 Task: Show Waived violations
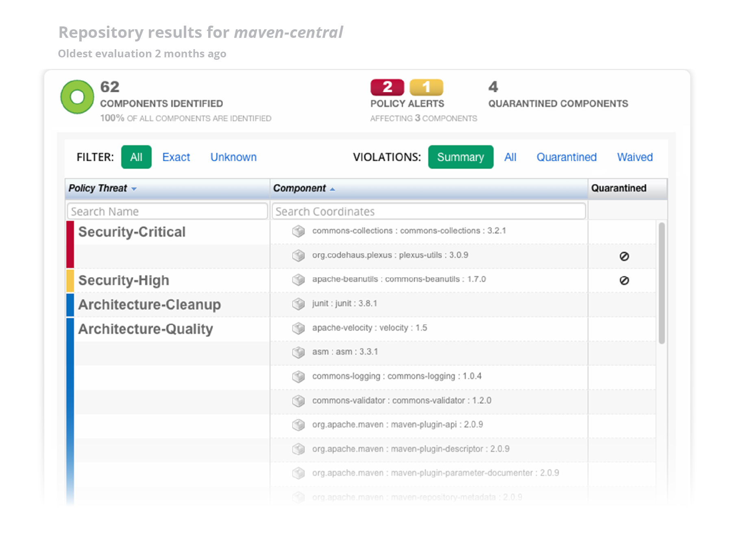tap(635, 157)
